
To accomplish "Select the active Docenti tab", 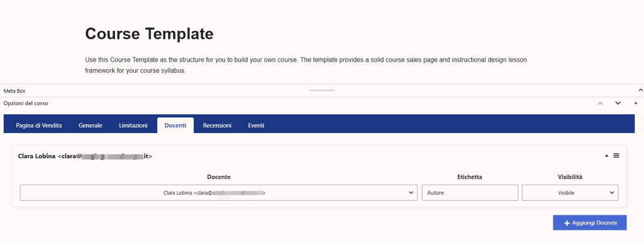I will (175, 126).
